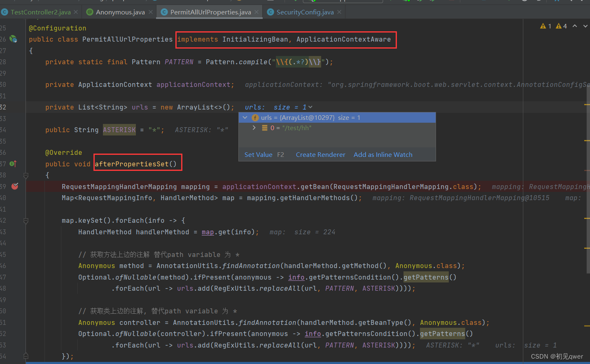The image size is (590, 364).
Task: Select the urls = {ArrayList@10297} row
Action: (337, 118)
